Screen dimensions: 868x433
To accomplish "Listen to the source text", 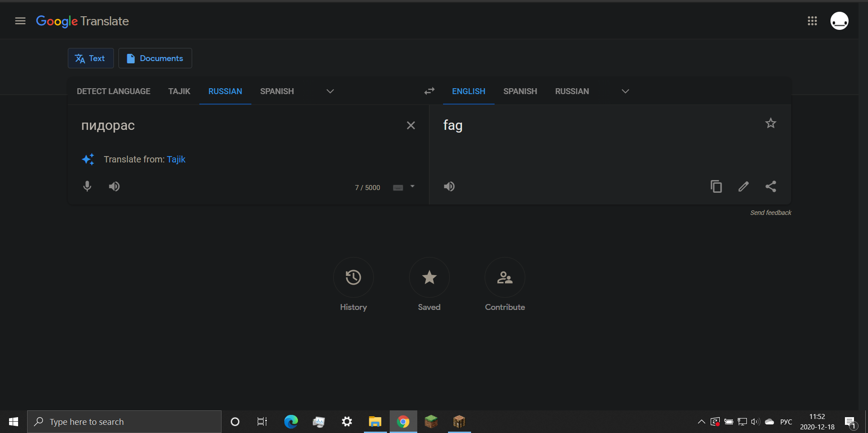I will 114,186.
